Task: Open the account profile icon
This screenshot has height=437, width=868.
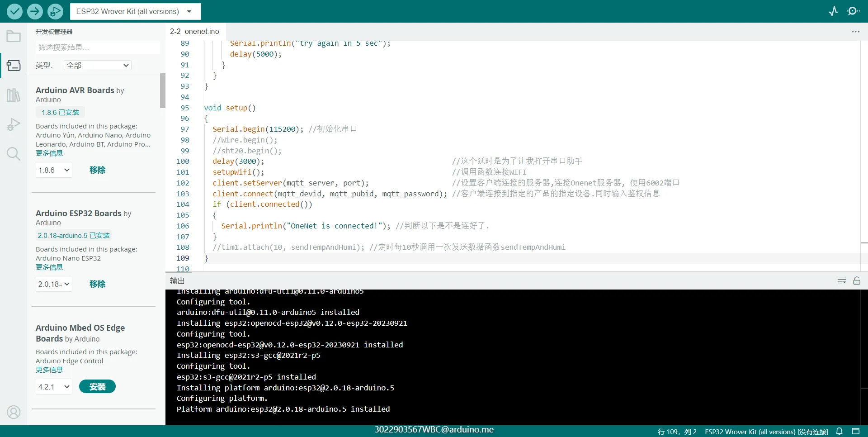Action: coord(14,412)
